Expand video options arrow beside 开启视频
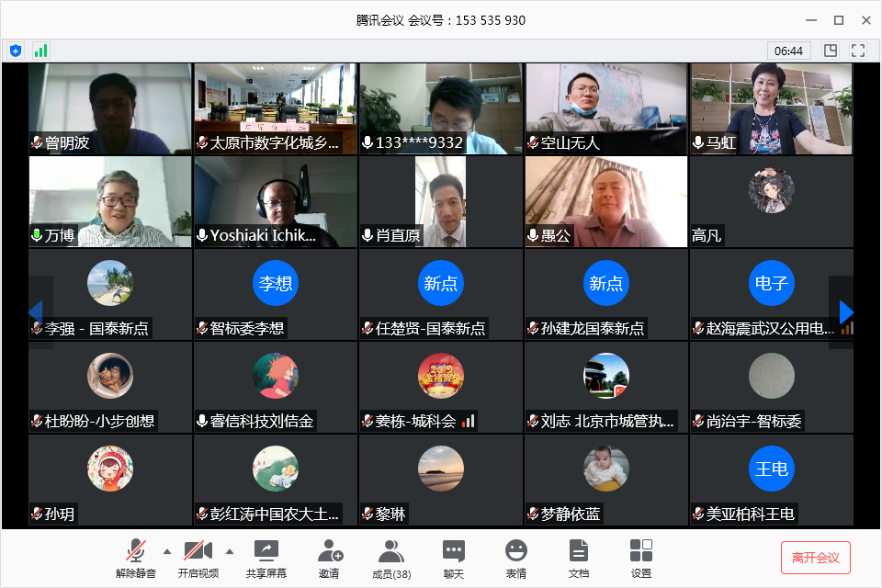This screenshot has width=882, height=588. pos(230,551)
